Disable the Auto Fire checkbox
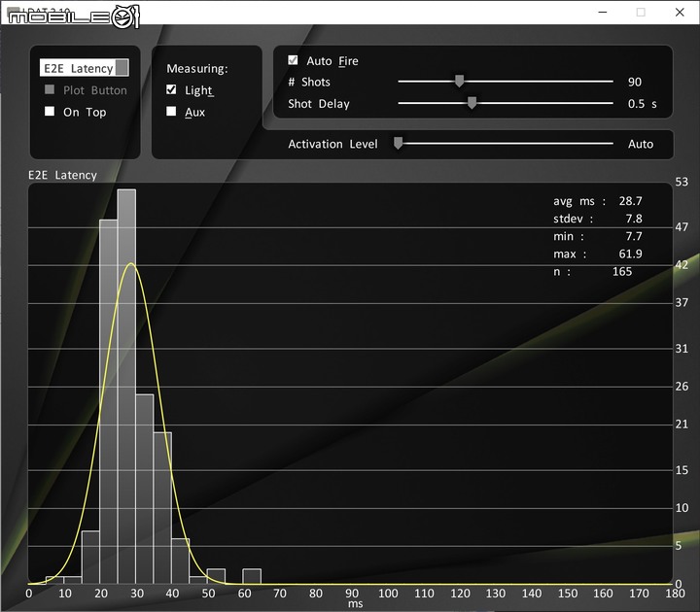The image size is (700, 612). tap(293, 60)
